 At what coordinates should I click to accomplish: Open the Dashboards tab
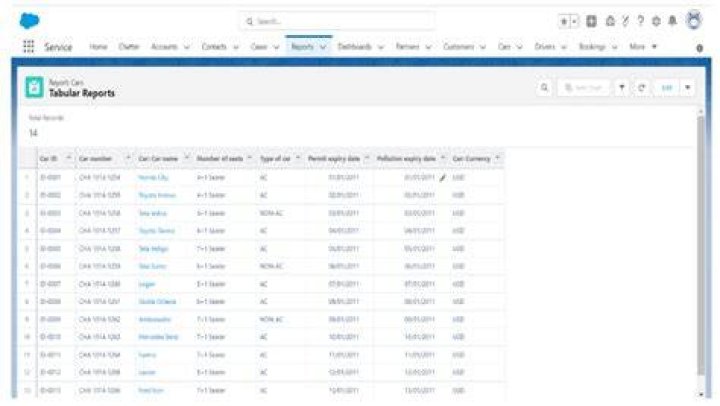354,47
